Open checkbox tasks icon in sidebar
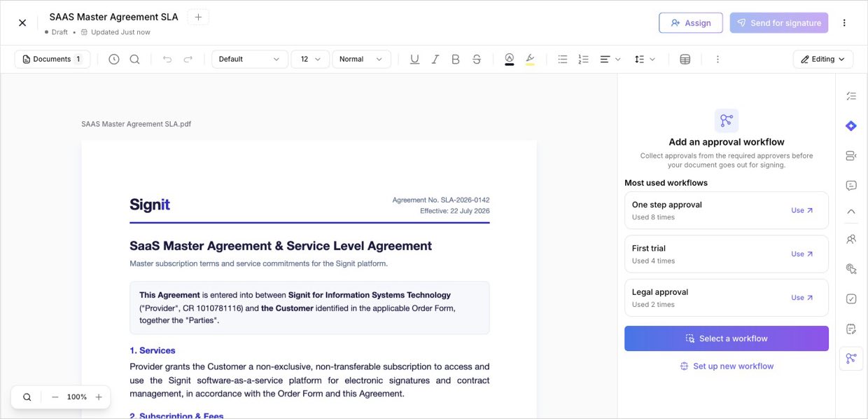Image resolution: width=868 pixels, height=419 pixels. point(851,299)
